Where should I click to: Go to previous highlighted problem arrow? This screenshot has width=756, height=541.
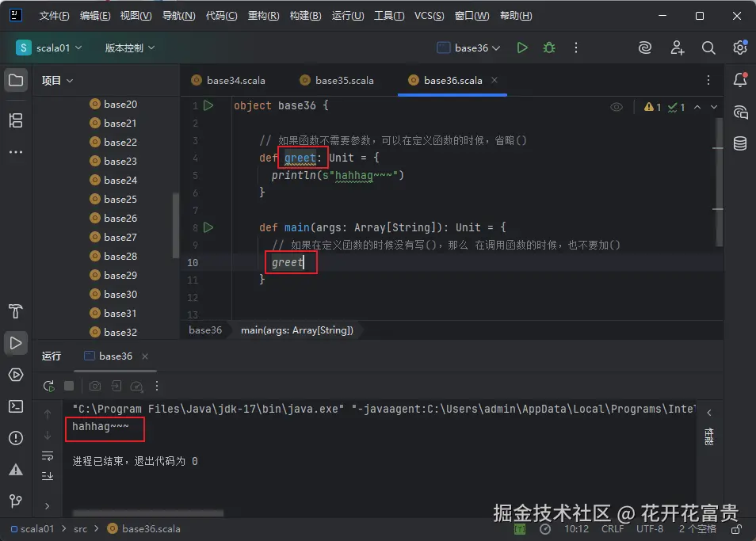click(697, 107)
